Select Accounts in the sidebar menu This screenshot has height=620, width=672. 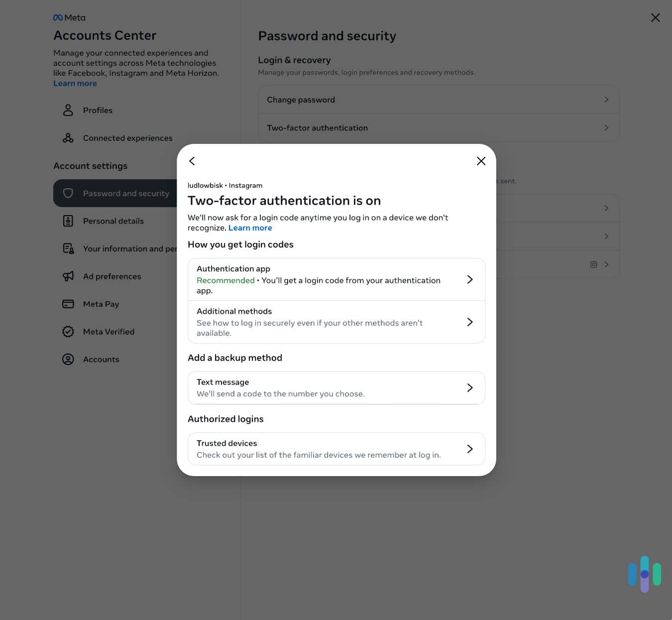[x=101, y=359]
